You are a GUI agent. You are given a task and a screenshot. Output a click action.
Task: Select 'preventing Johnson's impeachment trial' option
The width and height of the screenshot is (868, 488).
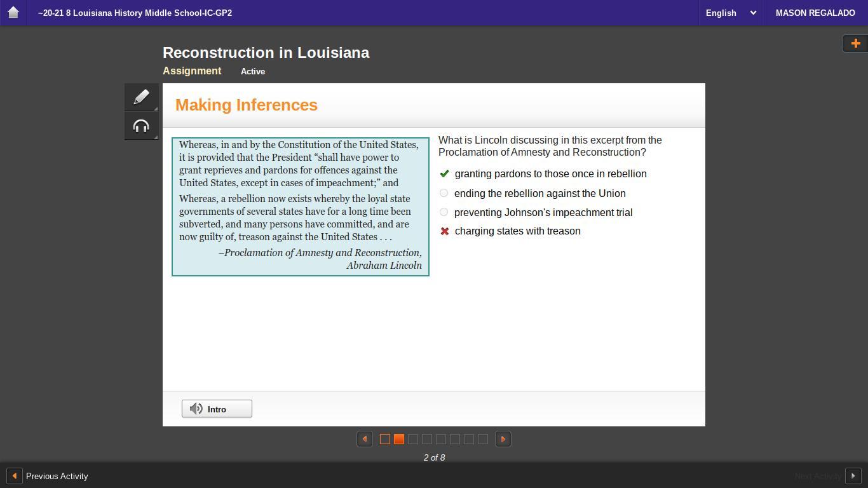coord(444,212)
